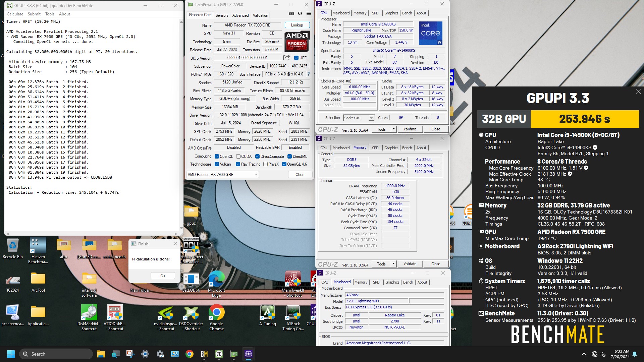Image resolution: width=644 pixels, height=362 pixels.
Task: Click the Close button in GPU-Z
Action: click(300, 175)
